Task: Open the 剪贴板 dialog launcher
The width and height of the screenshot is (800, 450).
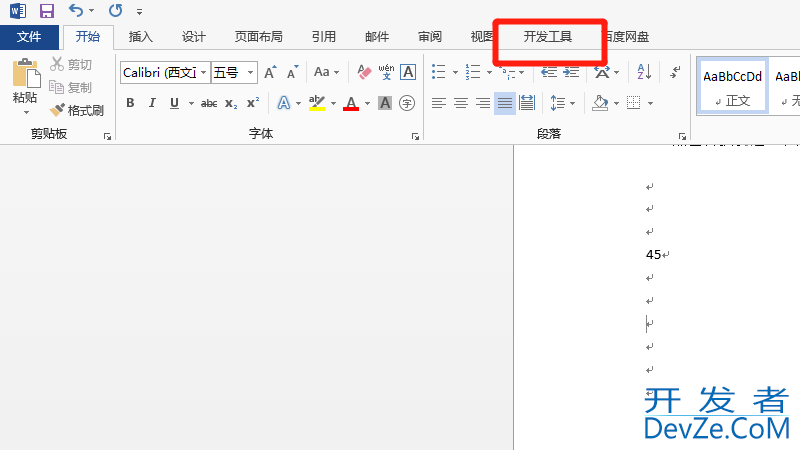Action: point(107,136)
